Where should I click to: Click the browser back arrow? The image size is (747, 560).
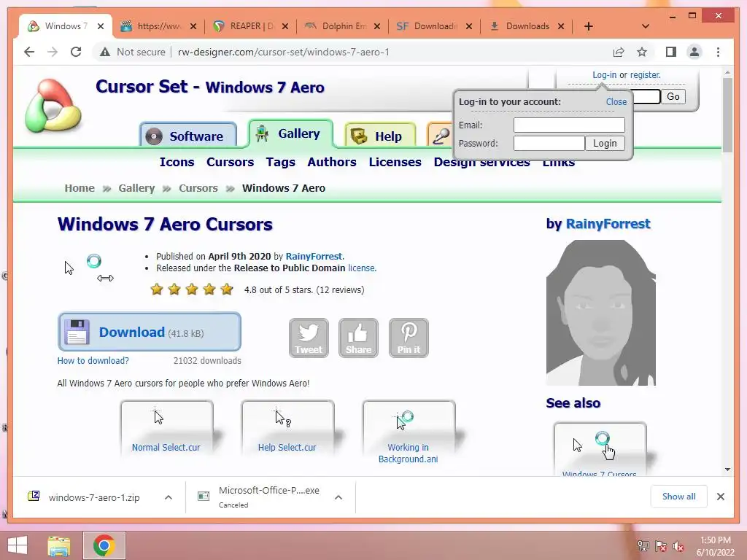[29, 52]
